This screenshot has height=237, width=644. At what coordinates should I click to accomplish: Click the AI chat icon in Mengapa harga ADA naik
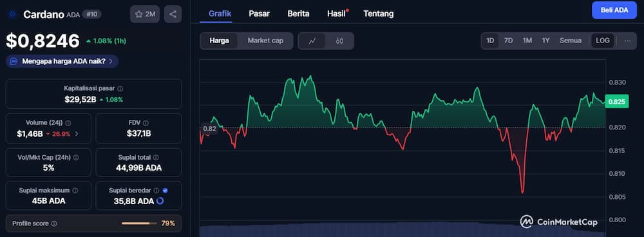click(x=14, y=61)
